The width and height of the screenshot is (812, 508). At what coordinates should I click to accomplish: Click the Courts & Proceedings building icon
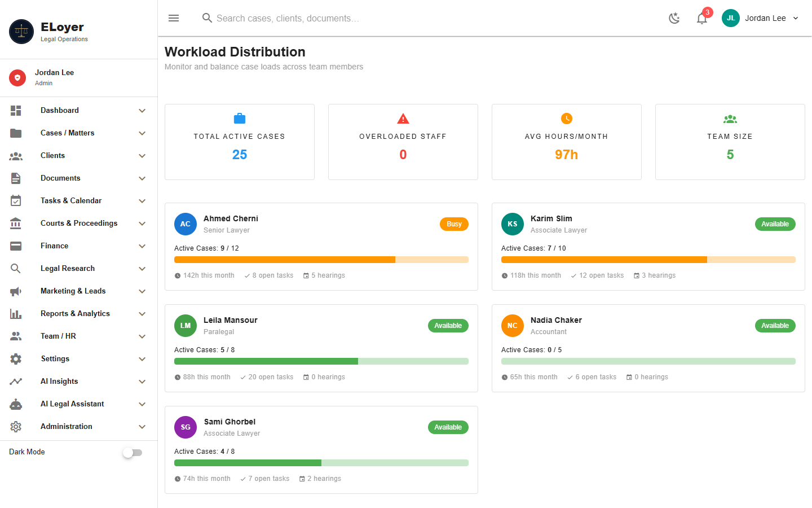(x=16, y=224)
